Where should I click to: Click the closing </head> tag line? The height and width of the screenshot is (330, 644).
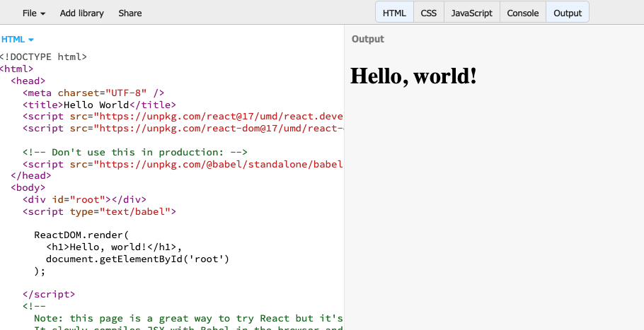pyautogui.click(x=31, y=176)
